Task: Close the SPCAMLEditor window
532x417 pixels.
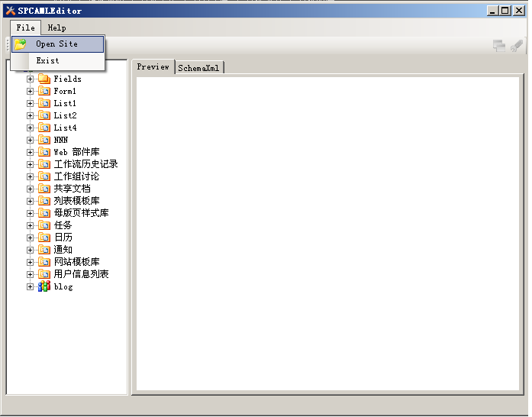Action: pos(519,11)
